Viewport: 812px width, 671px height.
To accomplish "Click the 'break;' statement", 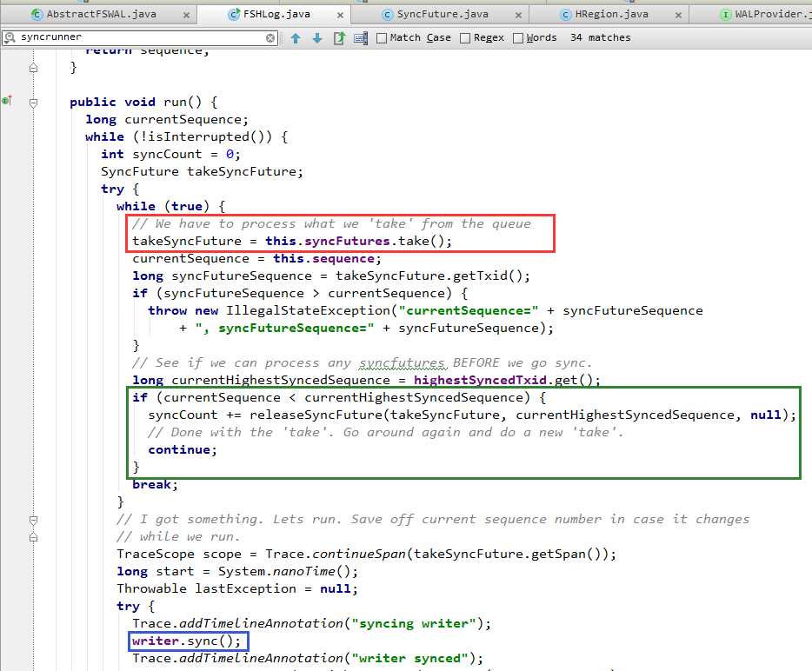I will pos(155,484).
